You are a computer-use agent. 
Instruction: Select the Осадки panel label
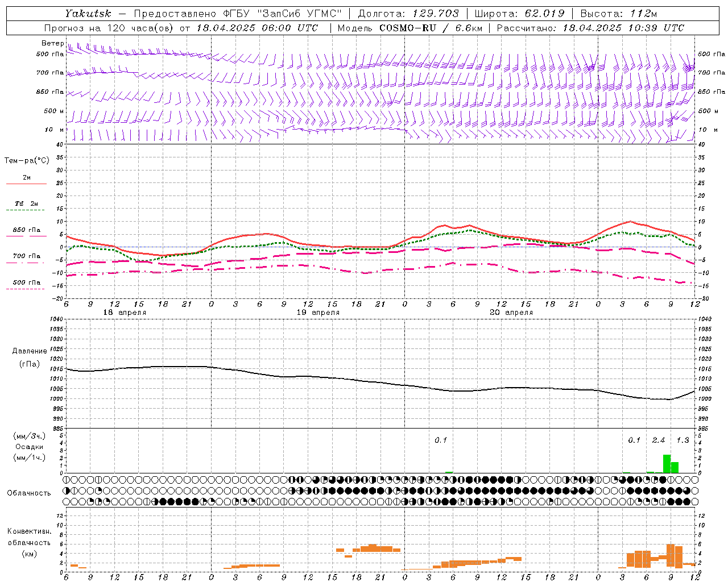coord(30,447)
